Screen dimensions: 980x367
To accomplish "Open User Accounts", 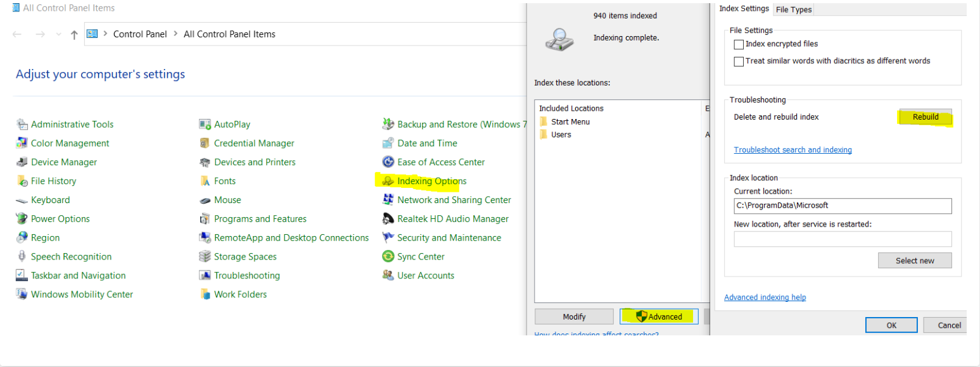I will coord(425,275).
